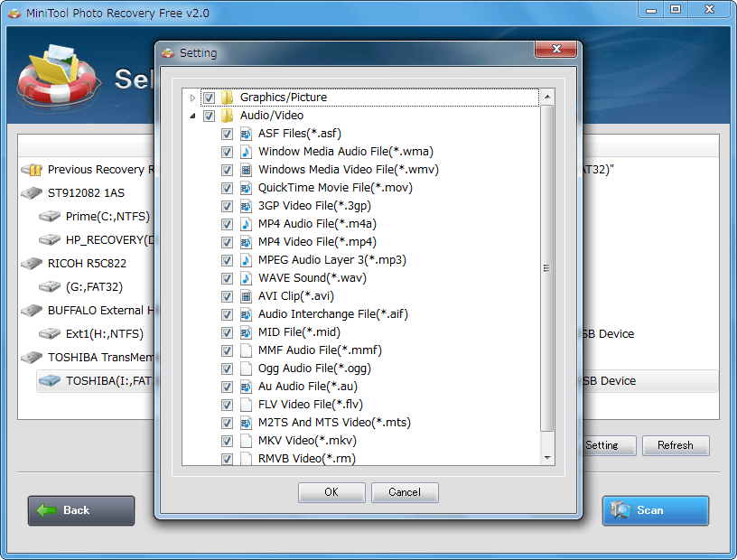The height and width of the screenshot is (560, 737).
Task: Click the Ogg Audio File blank icon
Action: (x=246, y=369)
